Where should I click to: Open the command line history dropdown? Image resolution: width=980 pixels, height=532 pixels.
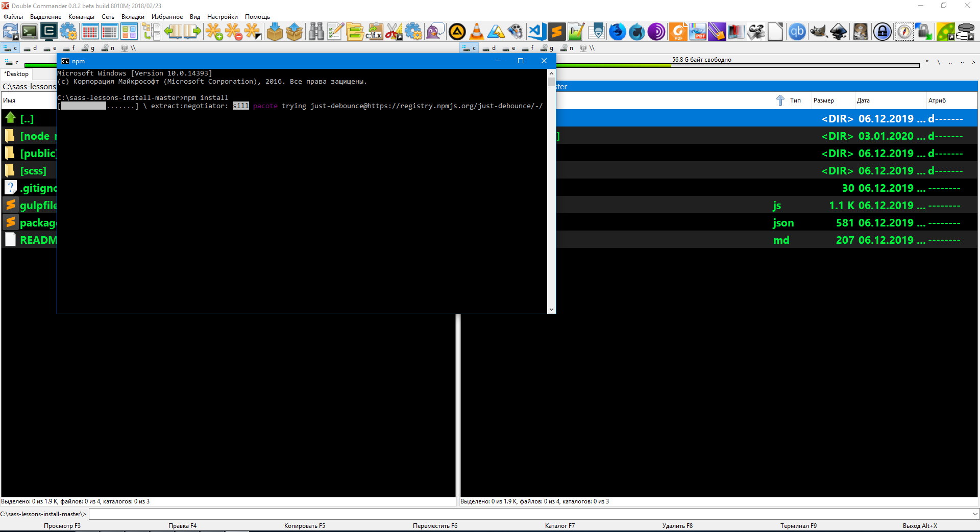click(x=975, y=514)
